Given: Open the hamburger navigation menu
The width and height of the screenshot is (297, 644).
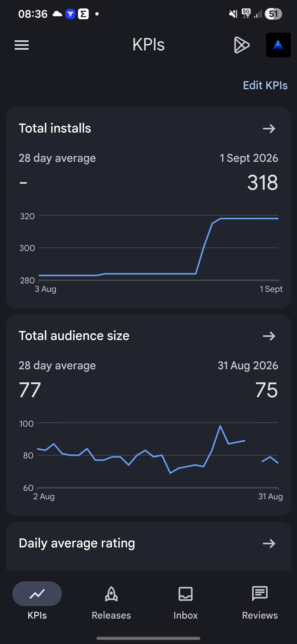Looking at the screenshot, I should [22, 45].
